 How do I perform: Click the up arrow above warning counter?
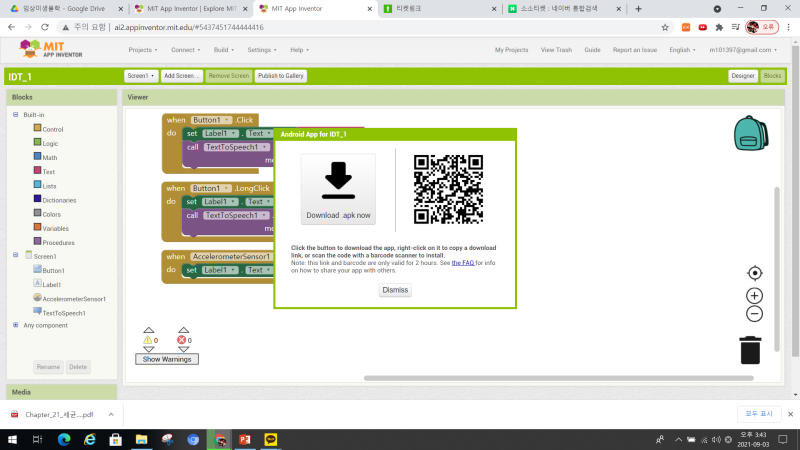(148, 330)
